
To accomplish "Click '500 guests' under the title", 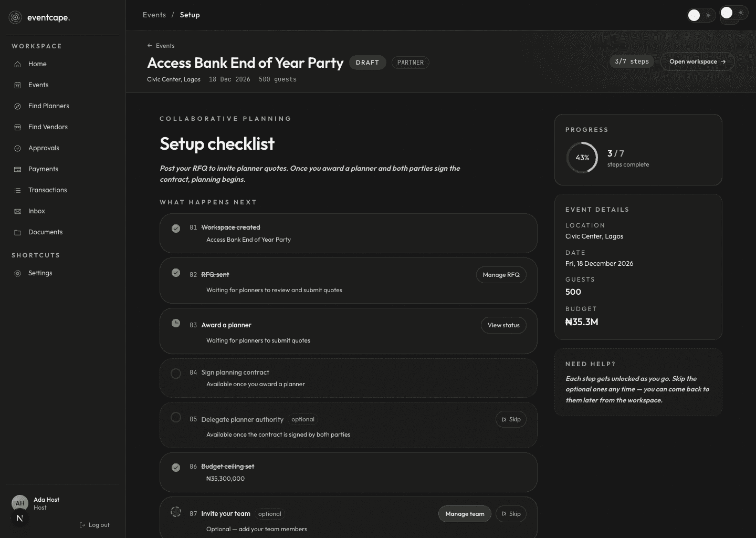I will click(278, 79).
